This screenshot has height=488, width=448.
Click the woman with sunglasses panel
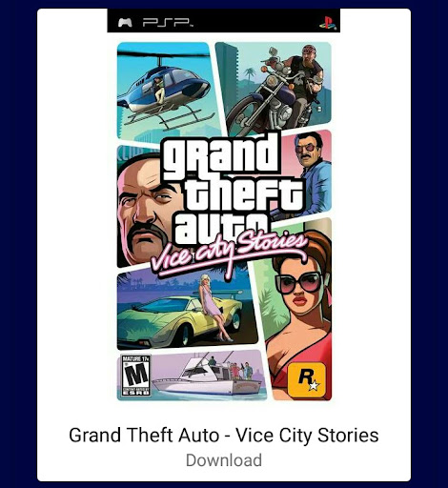click(x=298, y=312)
